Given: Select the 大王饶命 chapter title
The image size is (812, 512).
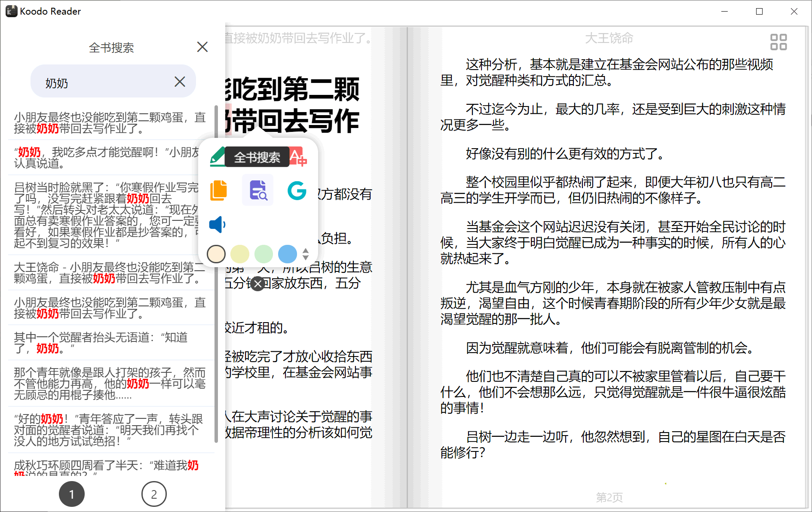Looking at the screenshot, I should [609, 38].
